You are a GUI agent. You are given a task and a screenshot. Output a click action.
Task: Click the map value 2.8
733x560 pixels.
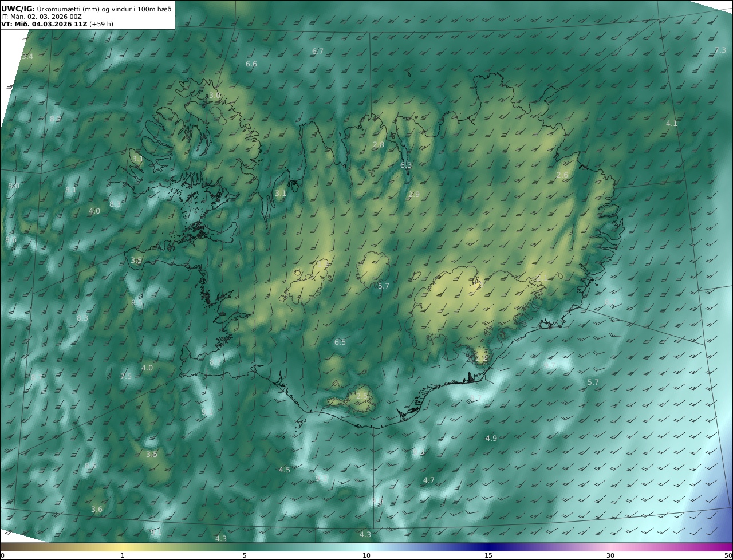click(x=379, y=145)
